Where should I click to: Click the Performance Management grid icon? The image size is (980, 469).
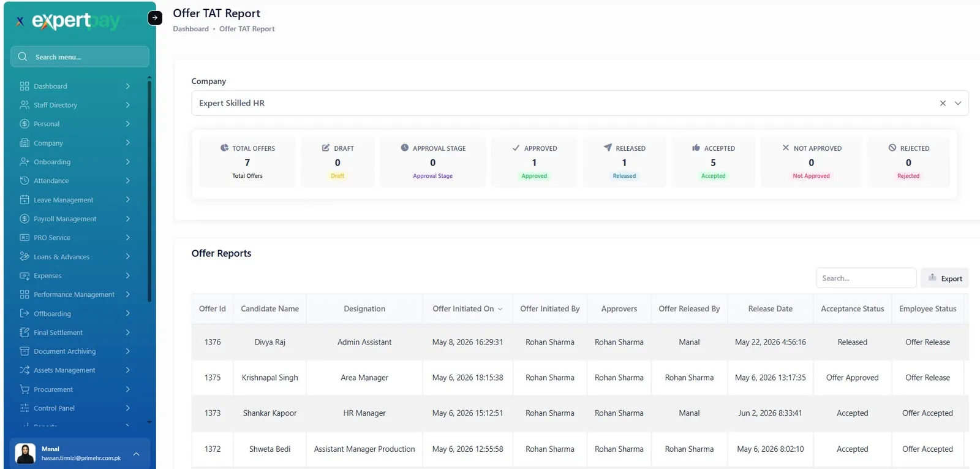(24, 294)
